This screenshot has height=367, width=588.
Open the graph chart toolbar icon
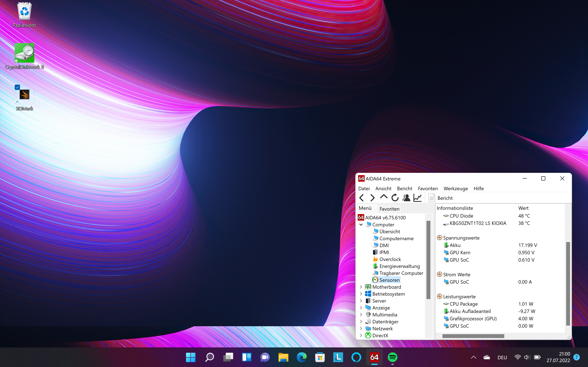418,198
